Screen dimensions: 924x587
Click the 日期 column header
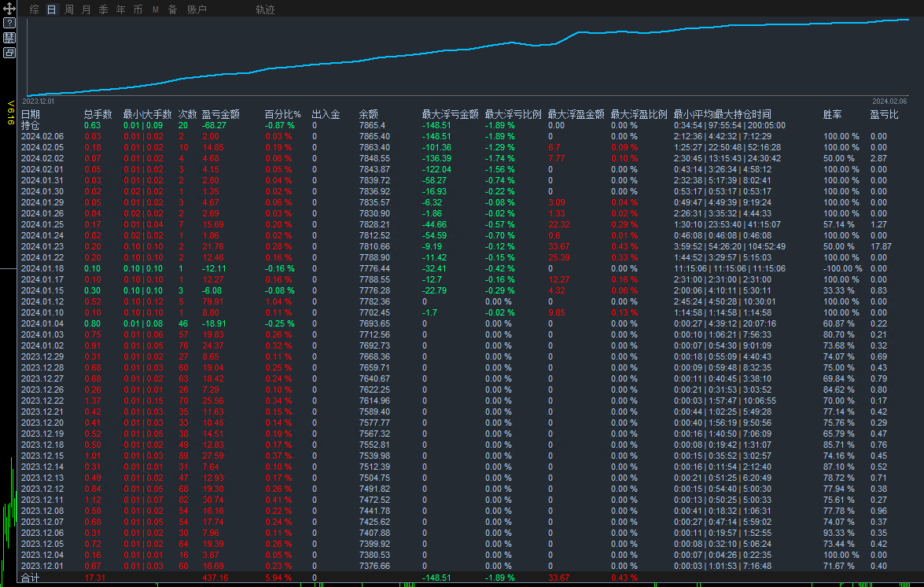[x=31, y=115]
